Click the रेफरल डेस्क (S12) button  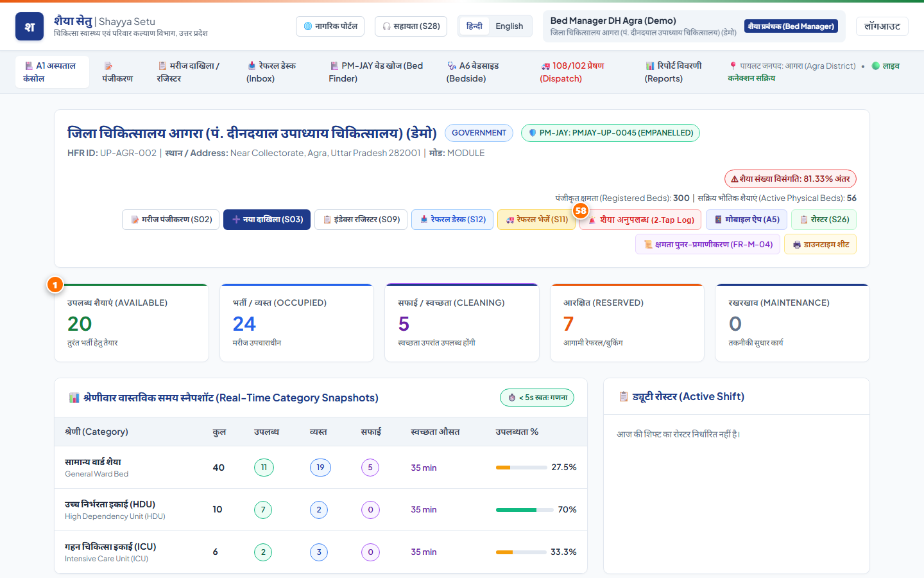453,220
